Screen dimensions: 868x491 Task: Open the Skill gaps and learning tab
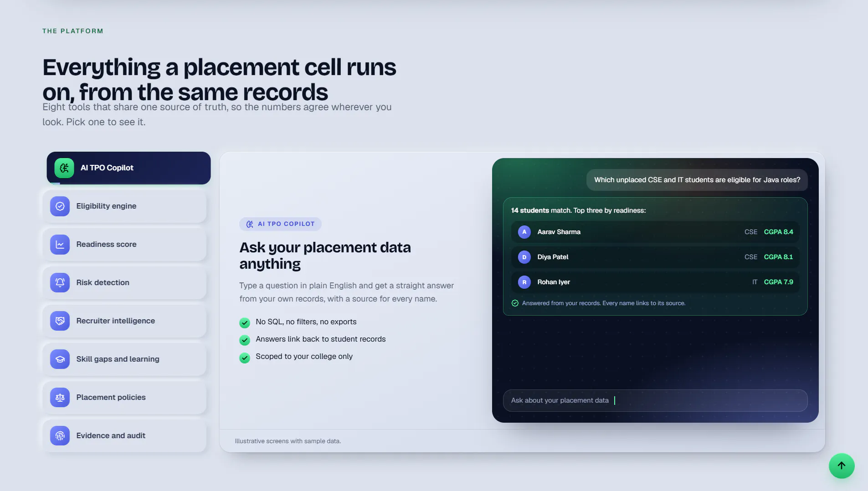(x=124, y=359)
